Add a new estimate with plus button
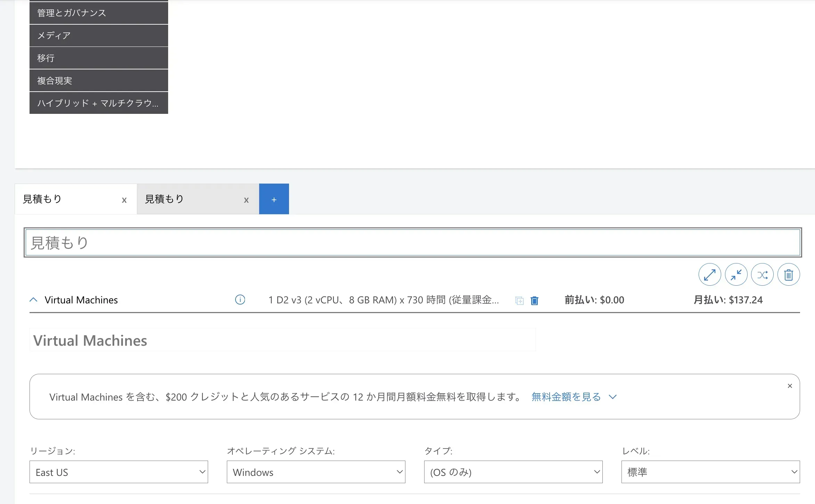The height and width of the screenshot is (504, 815). tap(274, 199)
